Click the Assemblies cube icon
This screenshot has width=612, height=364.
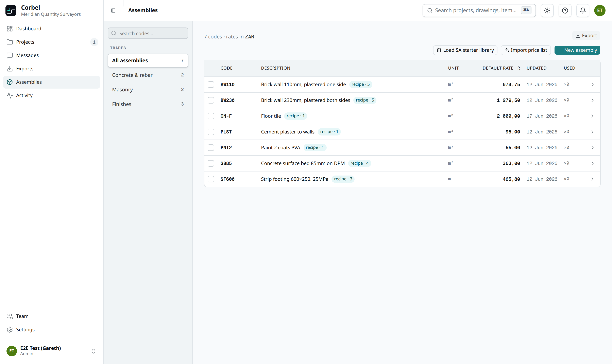pyautogui.click(x=10, y=82)
